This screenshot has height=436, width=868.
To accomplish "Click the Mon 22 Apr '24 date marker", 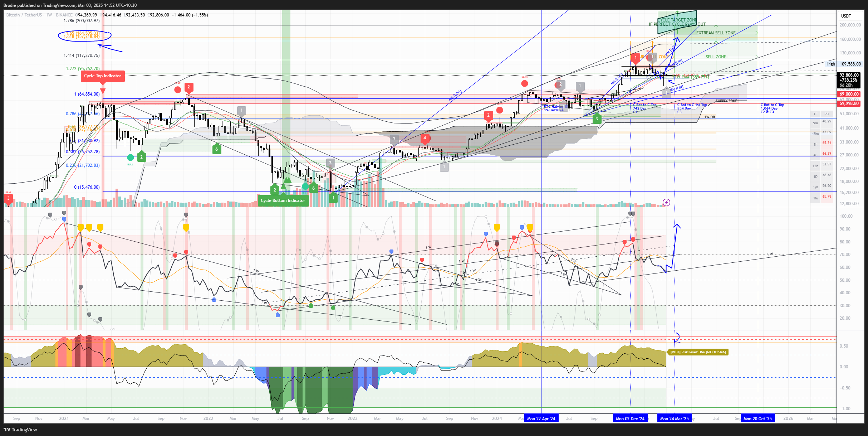I will click(x=541, y=418).
